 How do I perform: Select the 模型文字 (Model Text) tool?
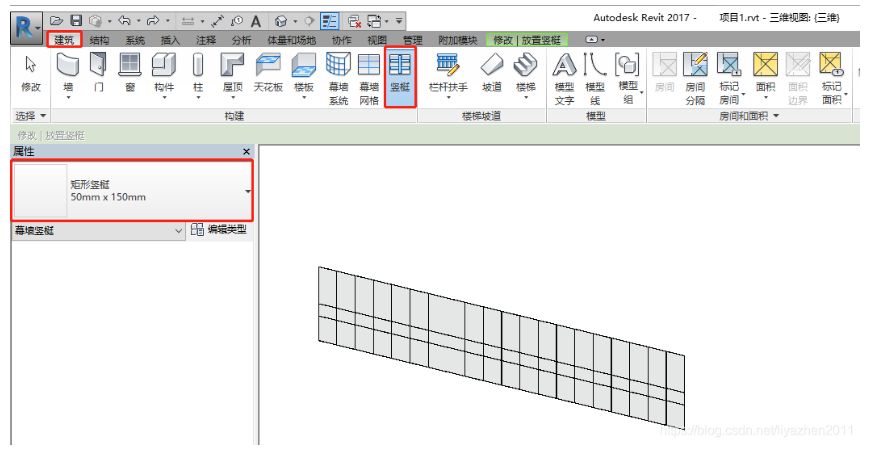point(564,78)
